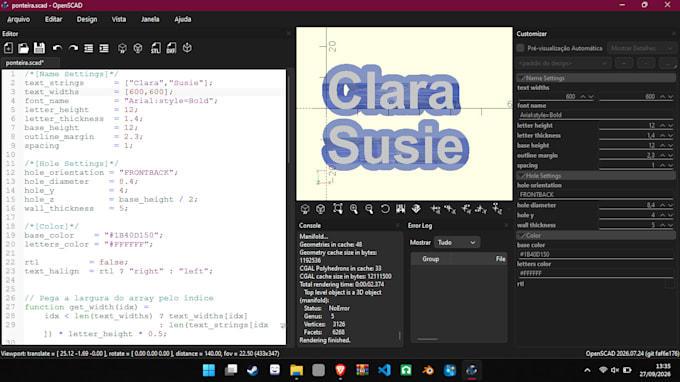Increase the letter height value

[x=663, y=124]
